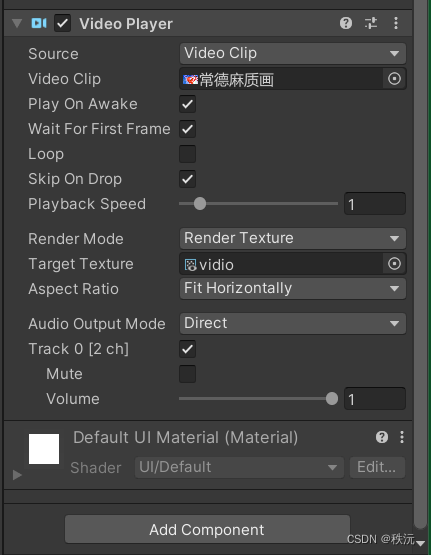Click the Aspect Ratio label
This screenshot has width=431, height=555.
pyautogui.click(x=74, y=289)
